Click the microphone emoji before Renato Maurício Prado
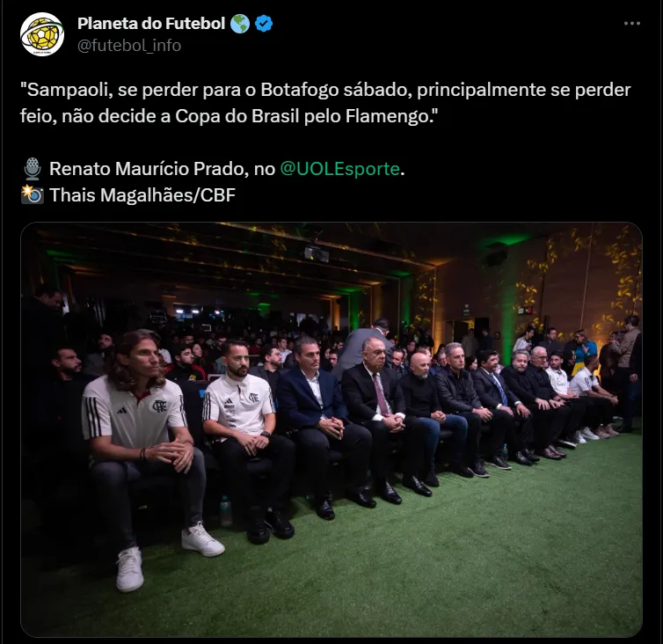 point(33,169)
